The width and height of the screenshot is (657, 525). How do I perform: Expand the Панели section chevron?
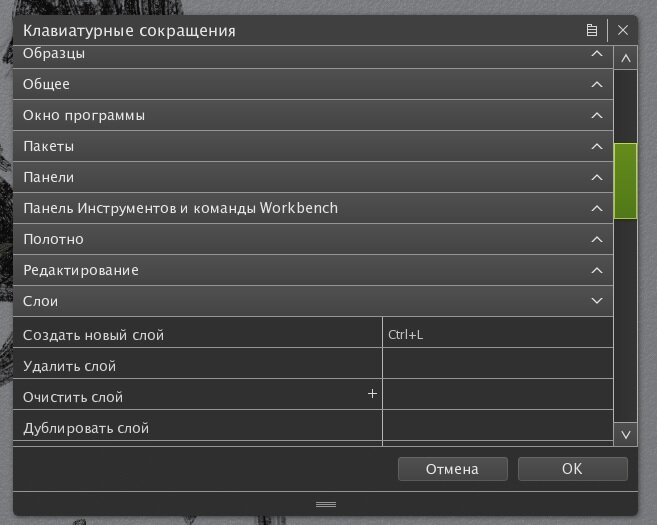597,178
